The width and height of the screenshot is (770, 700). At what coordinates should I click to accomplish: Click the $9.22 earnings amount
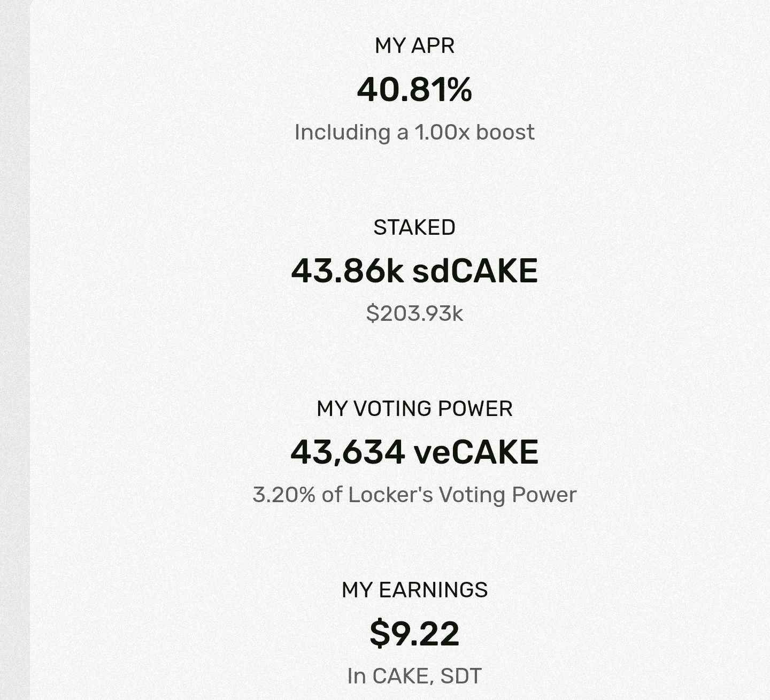click(x=414, y=634)
